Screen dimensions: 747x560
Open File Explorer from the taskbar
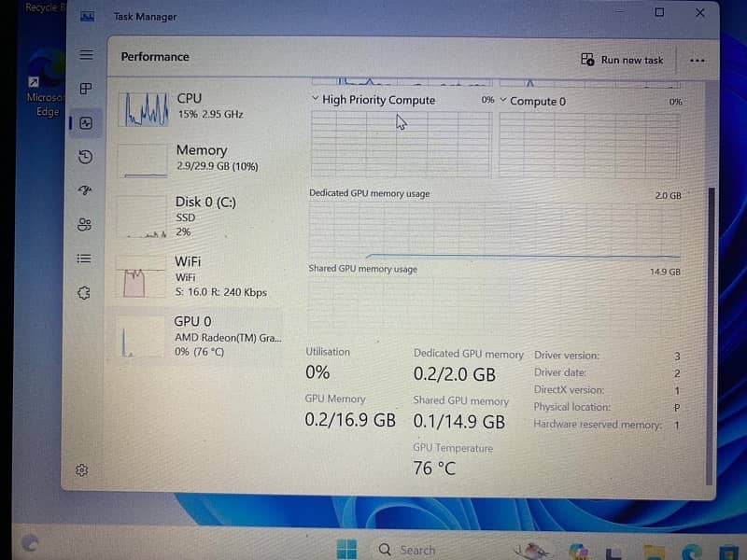654,553
